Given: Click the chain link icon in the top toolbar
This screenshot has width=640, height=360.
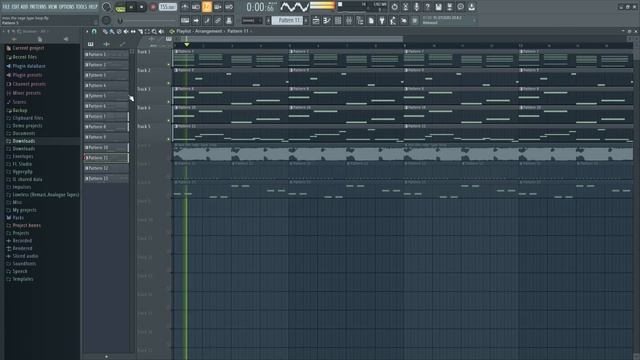Looking at the screenshot, I should (x=218, y=20).
